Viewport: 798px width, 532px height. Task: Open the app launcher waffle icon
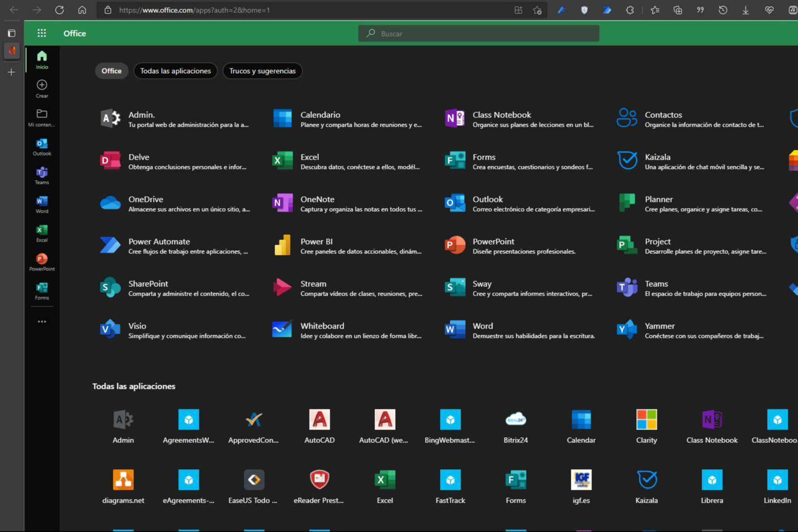pos(42,33)
